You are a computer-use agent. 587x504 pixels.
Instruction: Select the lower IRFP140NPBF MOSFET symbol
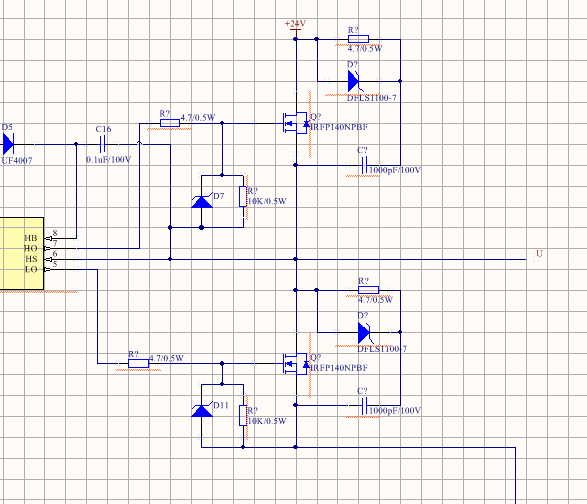[x=296, y=364]
